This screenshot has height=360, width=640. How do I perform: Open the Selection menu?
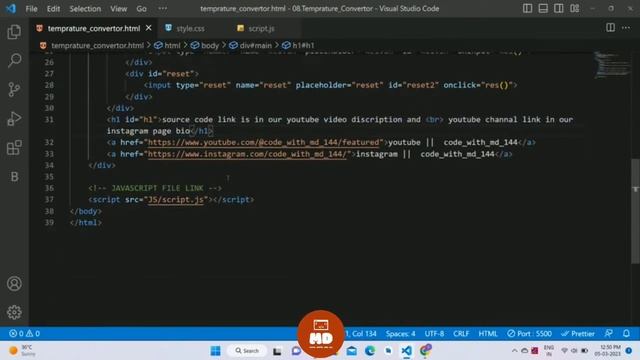pyautogui.click(x=85, y=9)
